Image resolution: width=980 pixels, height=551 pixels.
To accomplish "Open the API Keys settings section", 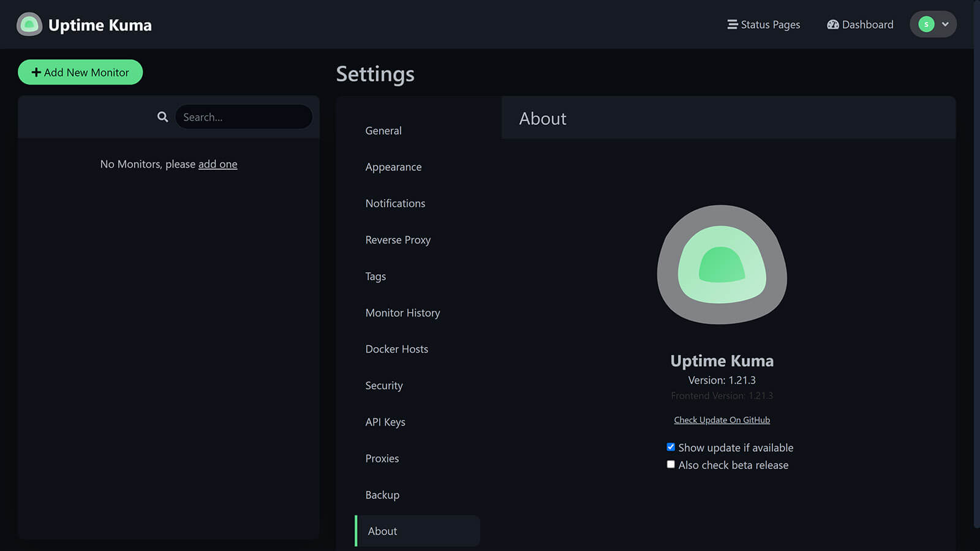I will pos(385,422).
